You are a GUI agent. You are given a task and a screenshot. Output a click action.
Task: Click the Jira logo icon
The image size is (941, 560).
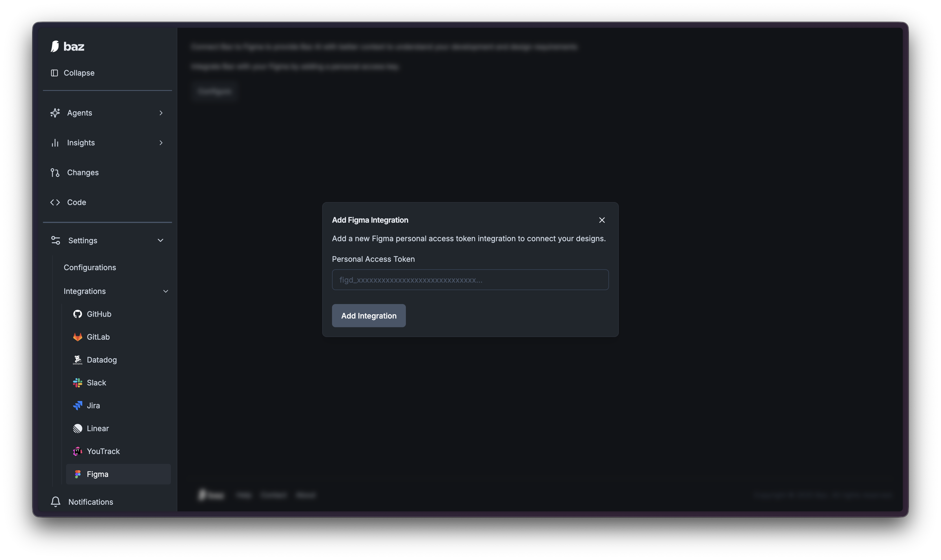click(78, 406)
